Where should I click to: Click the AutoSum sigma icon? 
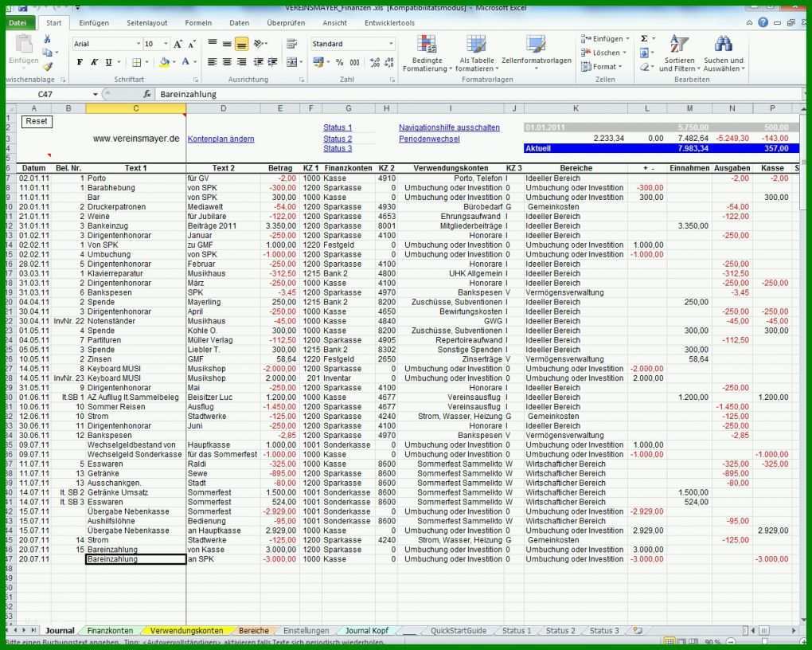[x=644, y=39]
